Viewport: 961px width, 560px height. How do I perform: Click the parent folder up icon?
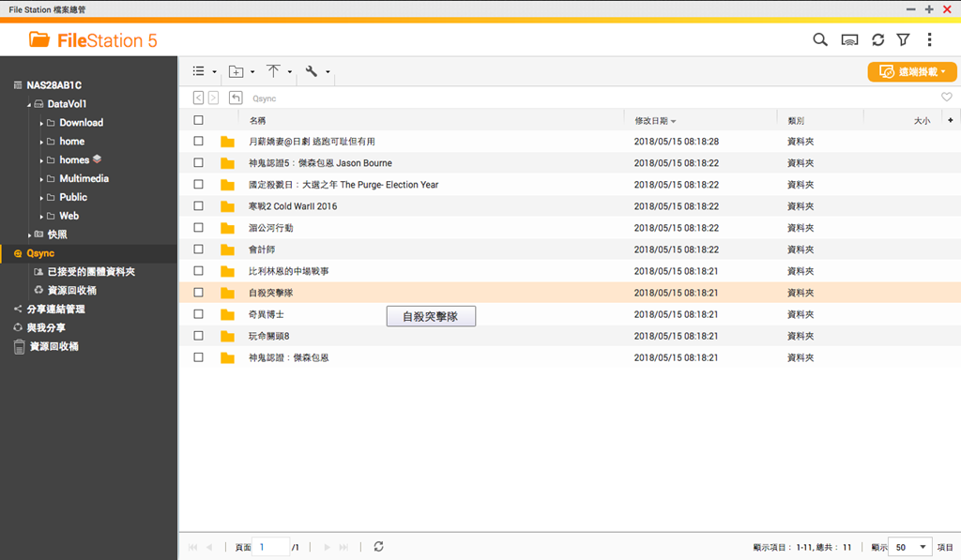pos(236,98)
